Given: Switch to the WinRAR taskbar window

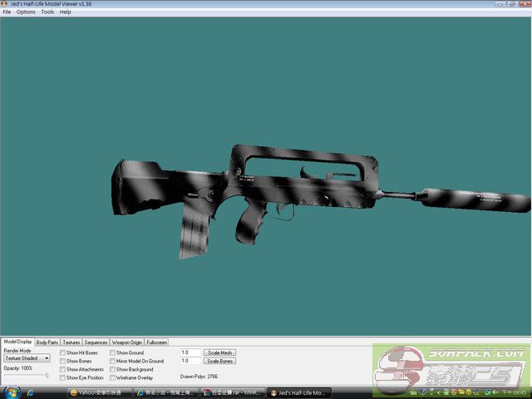Looking at the screenshot, I should click(x=232, y=392).
